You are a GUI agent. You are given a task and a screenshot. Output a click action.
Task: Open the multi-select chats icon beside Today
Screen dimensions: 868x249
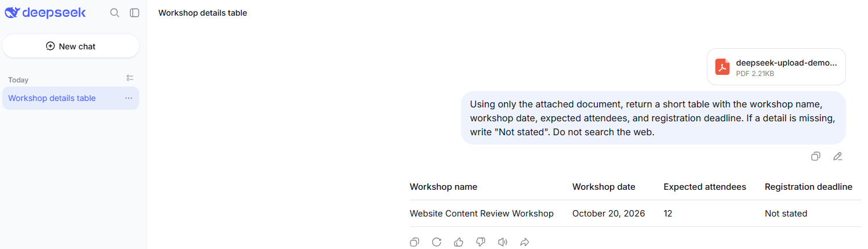pos(130,78)
